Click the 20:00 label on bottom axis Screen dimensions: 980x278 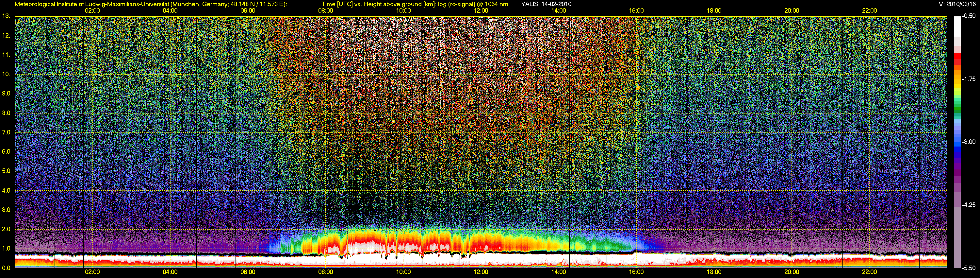coord(792,272)
